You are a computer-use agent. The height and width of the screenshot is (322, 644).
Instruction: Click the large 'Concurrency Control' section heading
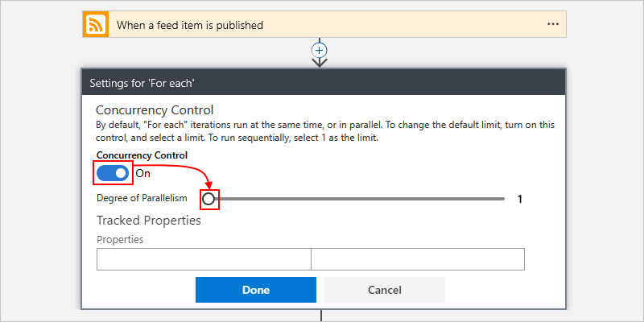(x=155, y=110)
